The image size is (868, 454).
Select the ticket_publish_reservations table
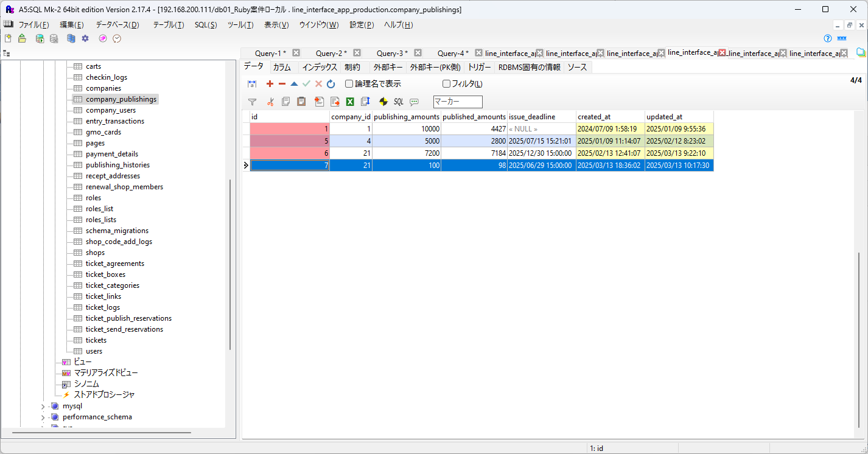128,318
